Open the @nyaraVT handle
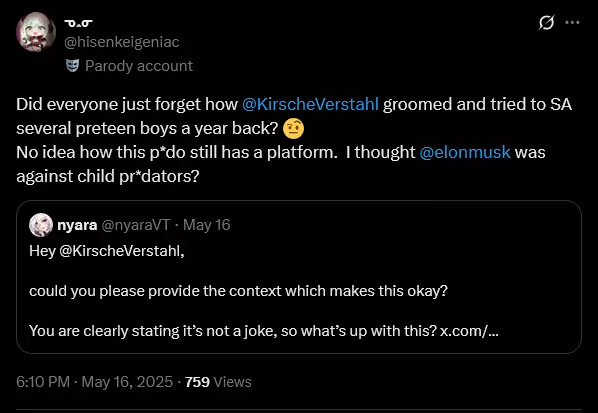This screenshot has width=598, height=413. click(x=135, y=225)
